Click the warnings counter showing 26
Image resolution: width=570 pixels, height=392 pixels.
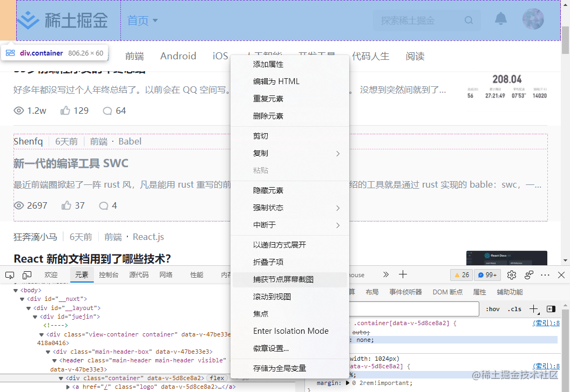click(x=462, y=275)
